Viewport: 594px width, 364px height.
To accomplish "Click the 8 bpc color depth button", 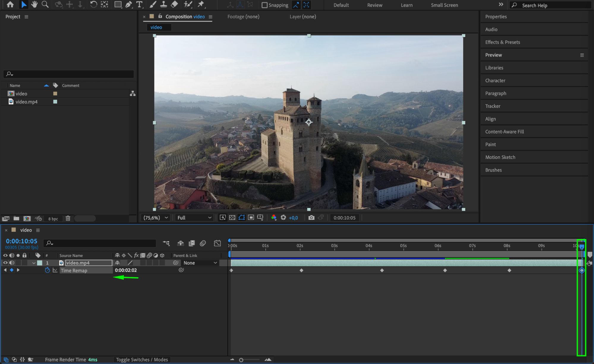I will (53, 219).
